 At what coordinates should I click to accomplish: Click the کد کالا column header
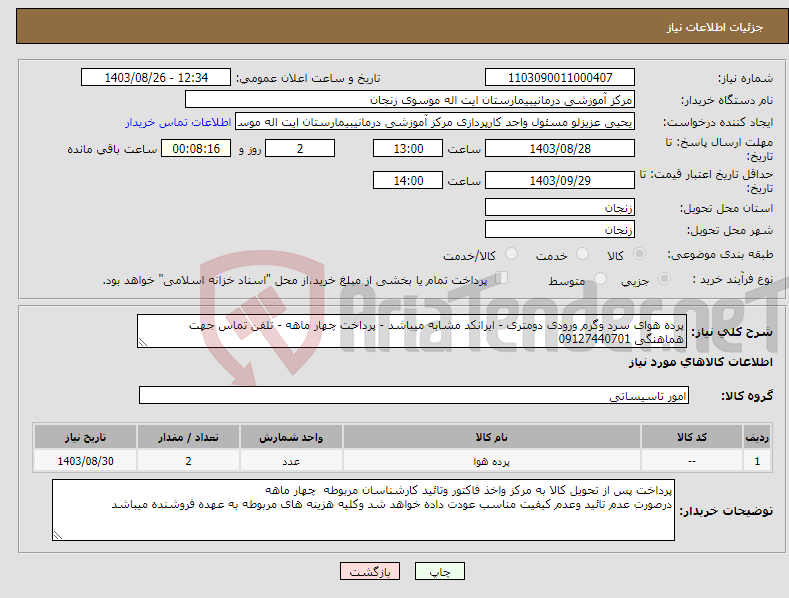coord(692,437)
